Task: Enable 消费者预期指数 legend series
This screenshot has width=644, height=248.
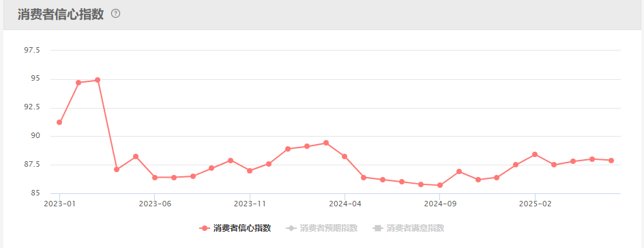Action: [x=321, y=228]
